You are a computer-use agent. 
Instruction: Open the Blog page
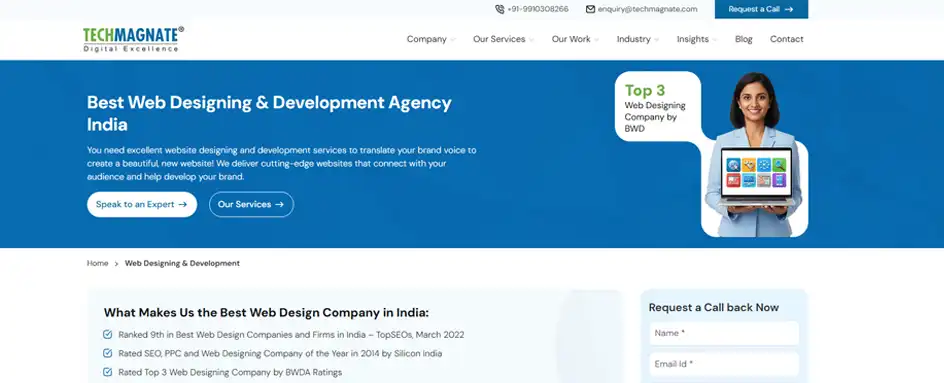pyautogui.click(x=744, y=39)
